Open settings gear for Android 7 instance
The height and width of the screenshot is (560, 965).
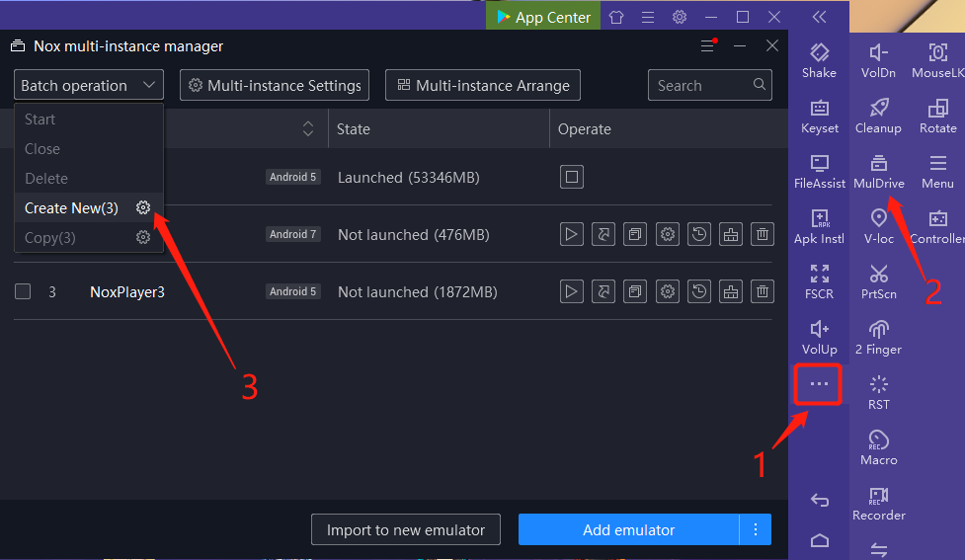tap(667, 234)
